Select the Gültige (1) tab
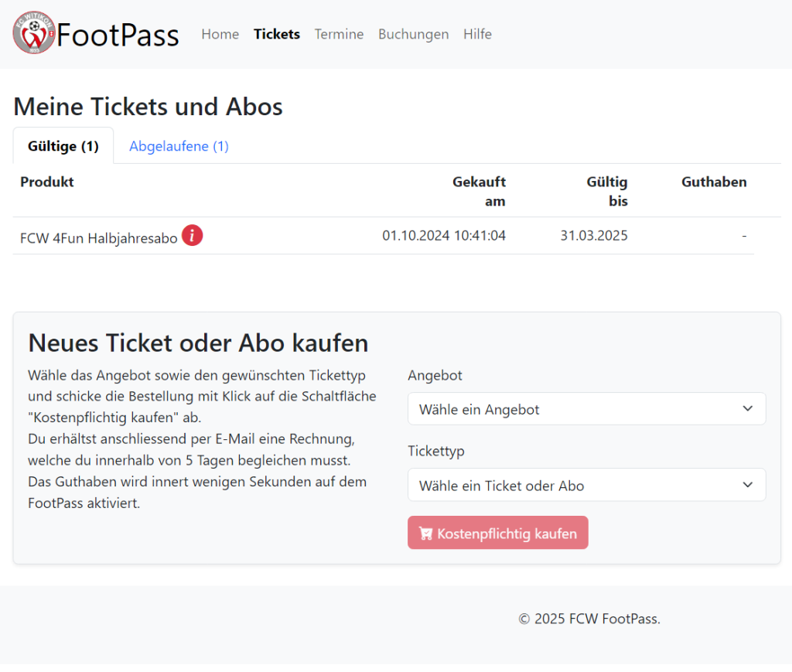 (63, 146)
